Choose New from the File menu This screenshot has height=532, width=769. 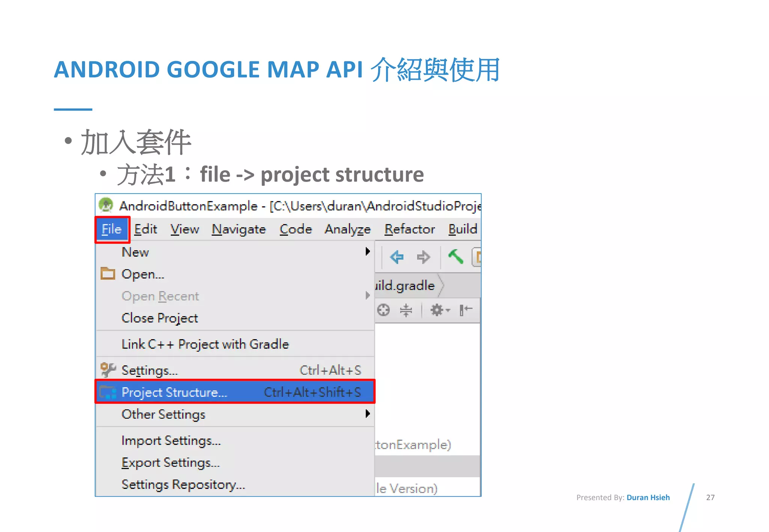point(235,252)
